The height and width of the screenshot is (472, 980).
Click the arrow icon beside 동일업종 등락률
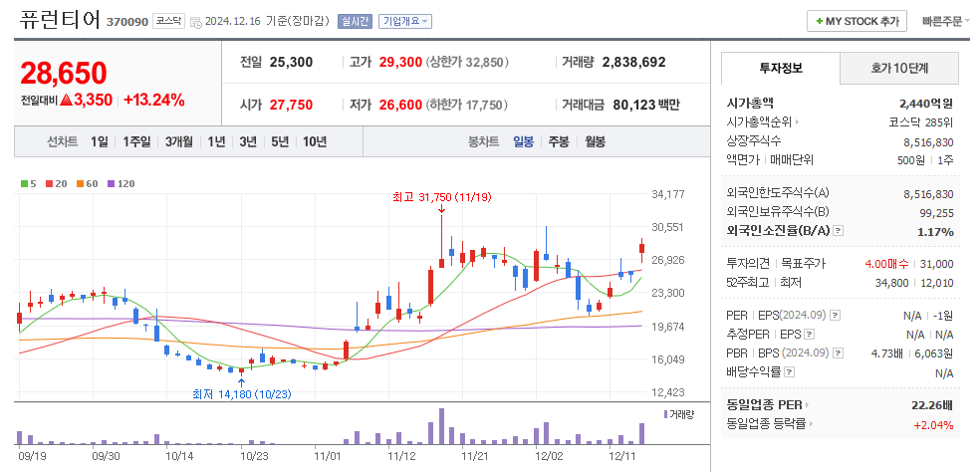(x=812, y=424)
